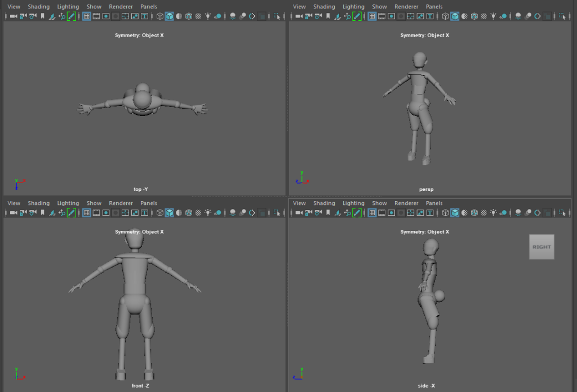Toggle grid display in top view panel
The height and width of the screenshot is (392, 577).
point(87,16)
